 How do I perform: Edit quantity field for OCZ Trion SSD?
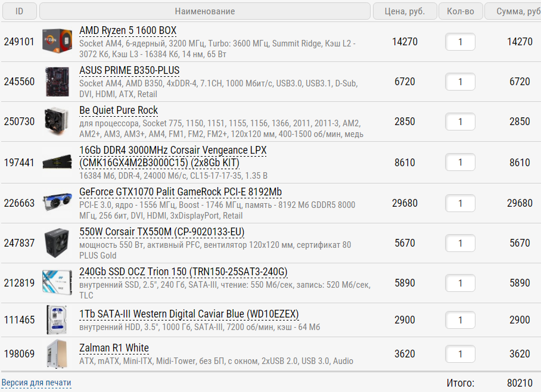pyautogui.click(x=460, y=284)
